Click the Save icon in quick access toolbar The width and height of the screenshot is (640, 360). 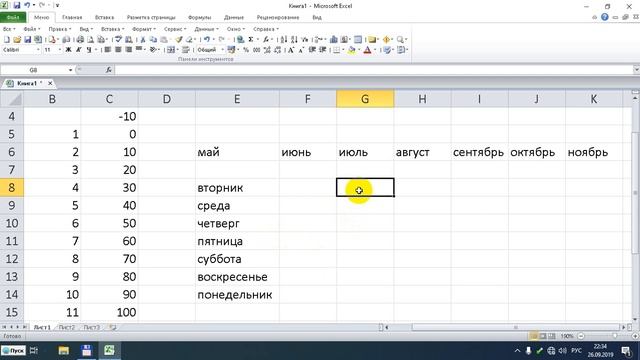[x=17, y=6]
